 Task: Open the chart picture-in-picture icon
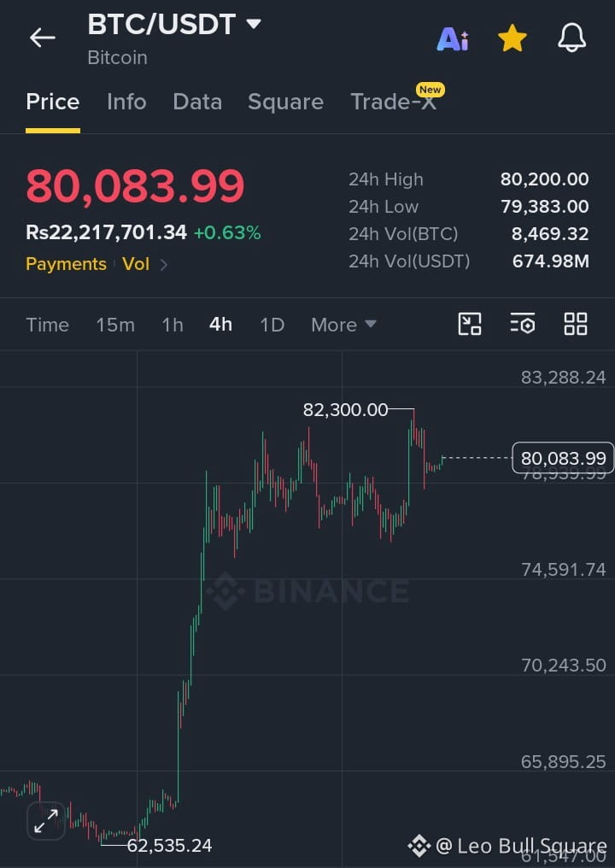[x=470, y=324]
